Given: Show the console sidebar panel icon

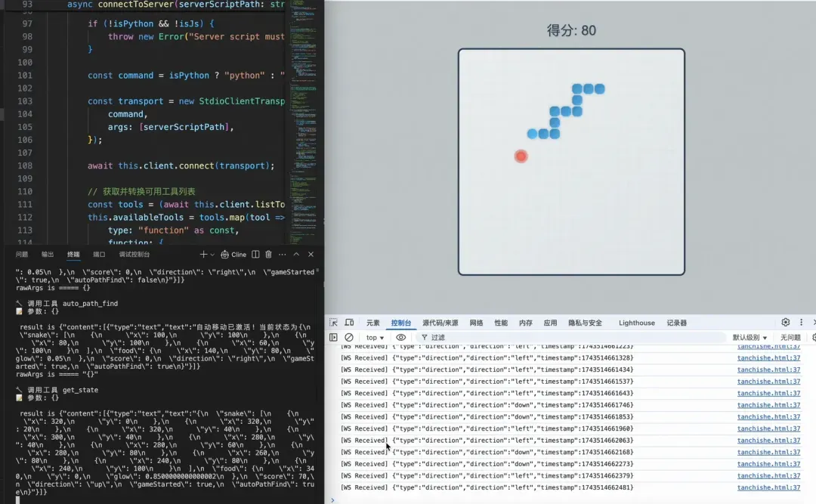Looking at the screenshot, I should click(x=334, y=338).
